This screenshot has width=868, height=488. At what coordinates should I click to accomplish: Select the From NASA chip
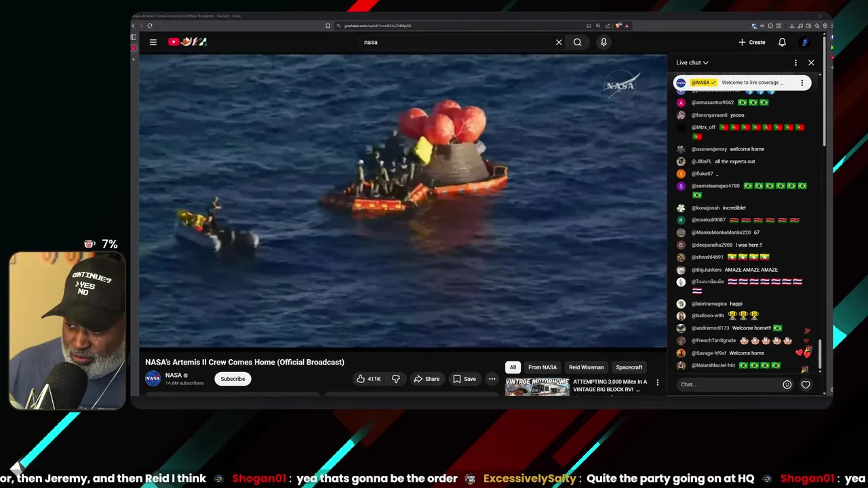542,367
